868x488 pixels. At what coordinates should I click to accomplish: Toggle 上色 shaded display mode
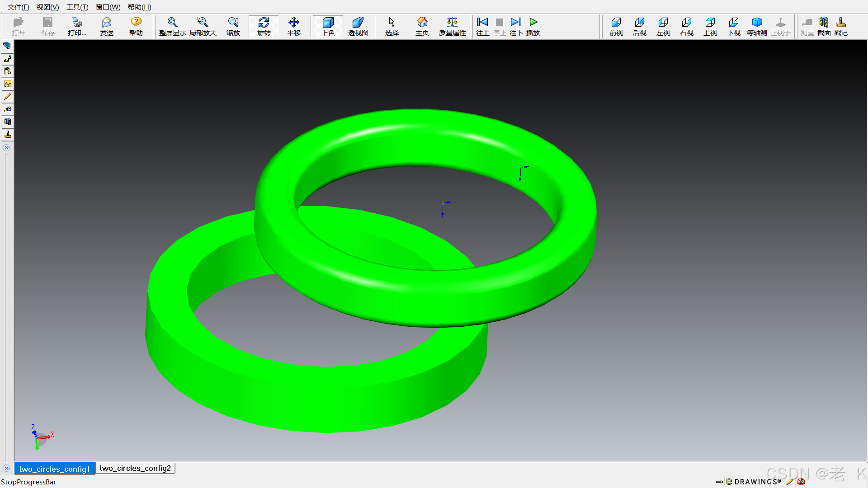pyautogui.click(x=328, y=26)
